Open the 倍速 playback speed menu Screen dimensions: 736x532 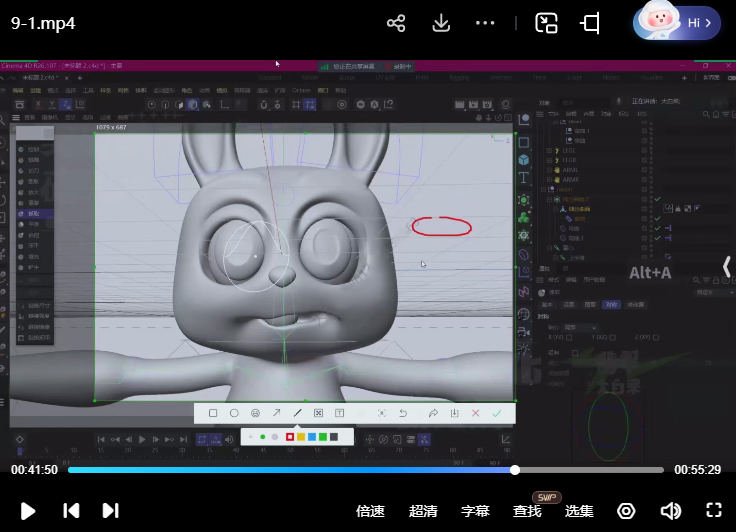tap(370, 511)
